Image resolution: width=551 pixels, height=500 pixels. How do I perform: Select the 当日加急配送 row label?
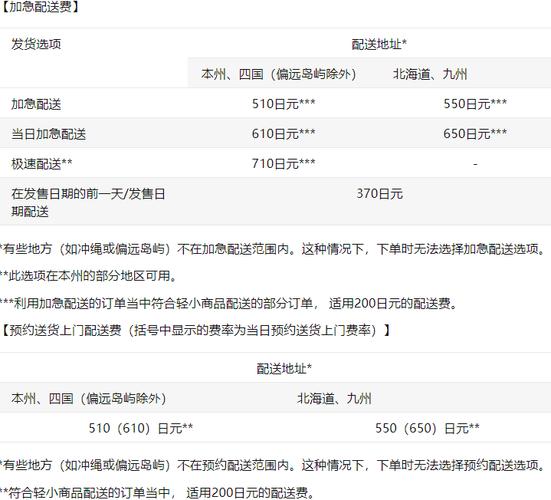(48, 134)
